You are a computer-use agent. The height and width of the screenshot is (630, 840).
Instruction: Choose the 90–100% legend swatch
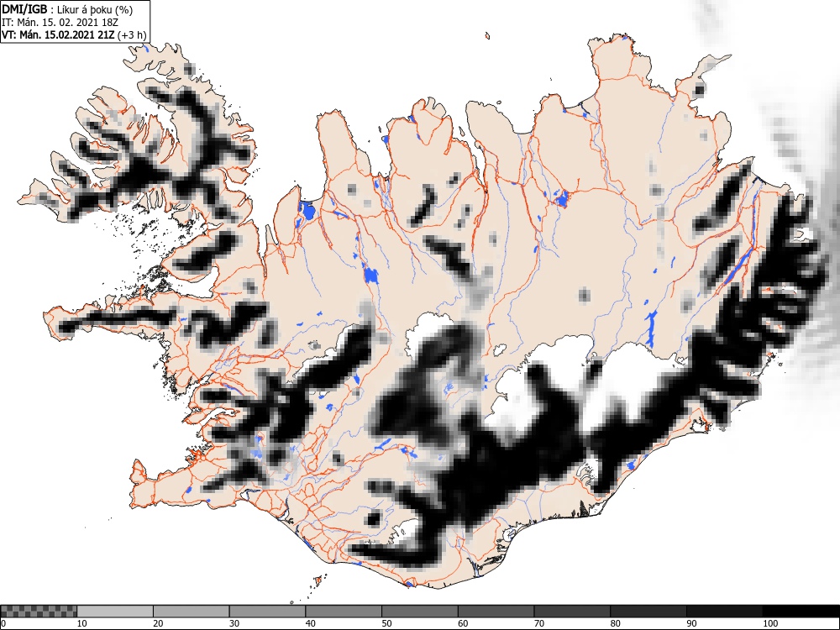[x=724, y=612]
